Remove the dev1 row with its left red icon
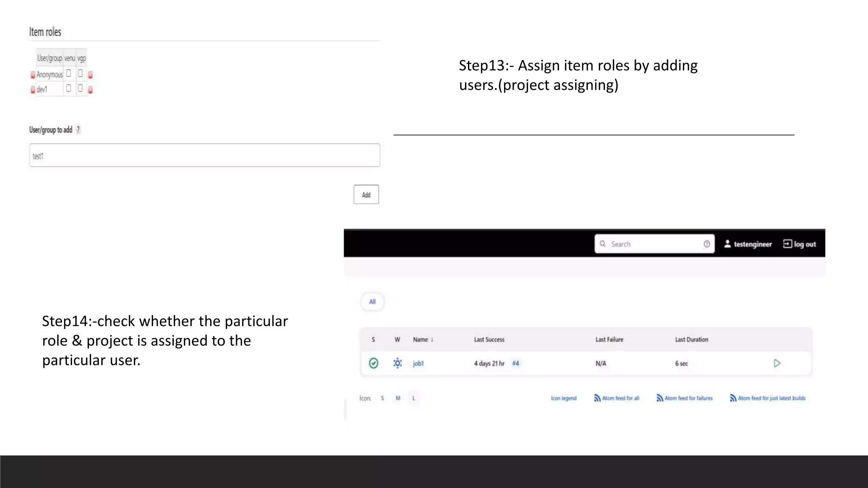868x488 pixels. tap(33, 90)
